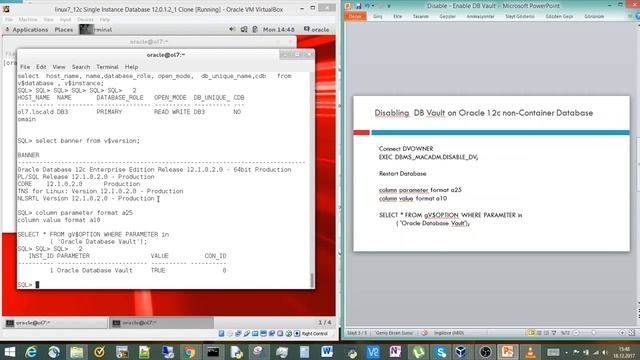This screenshot has height=360, width=640.
Task: Click the zoom in plus button in PowerPoint
Action: click(622, 333)
